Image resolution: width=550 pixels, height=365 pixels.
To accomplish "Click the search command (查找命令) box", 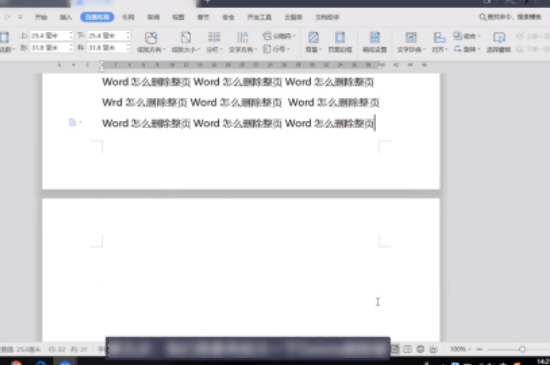I will point(511,17).
